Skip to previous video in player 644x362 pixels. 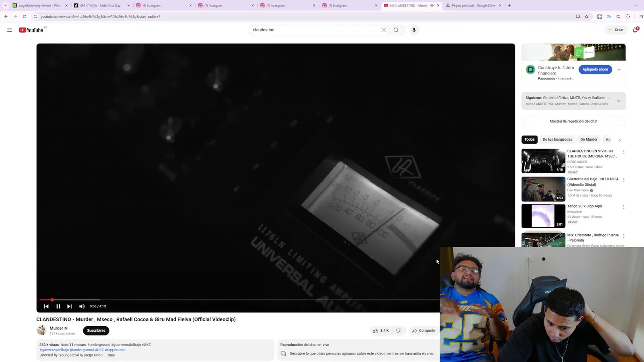point(46,306)
